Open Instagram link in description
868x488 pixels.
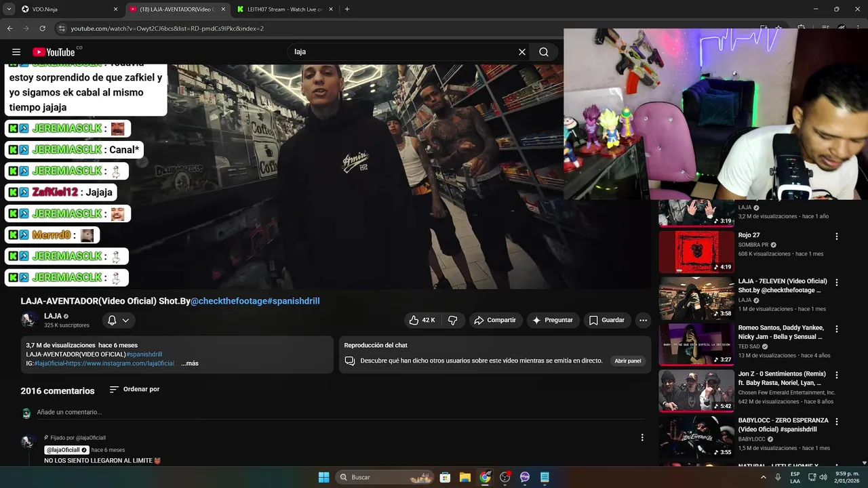(120, 363)
